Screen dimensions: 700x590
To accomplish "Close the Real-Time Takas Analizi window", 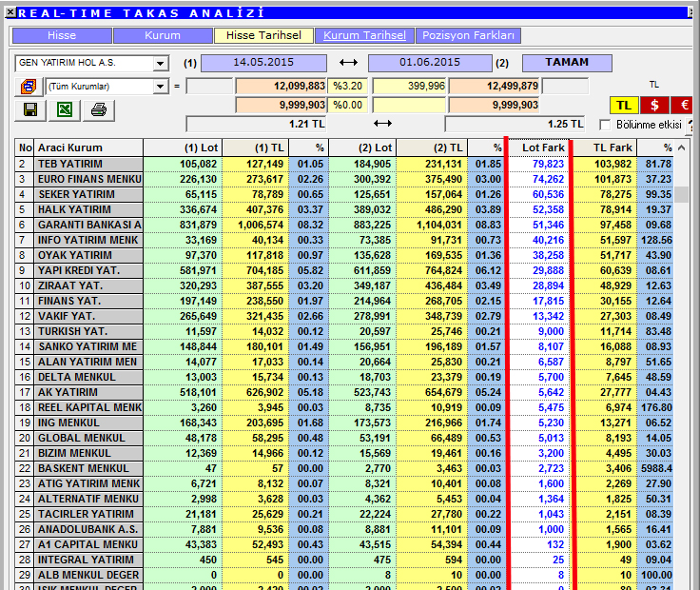I will 11,12.
